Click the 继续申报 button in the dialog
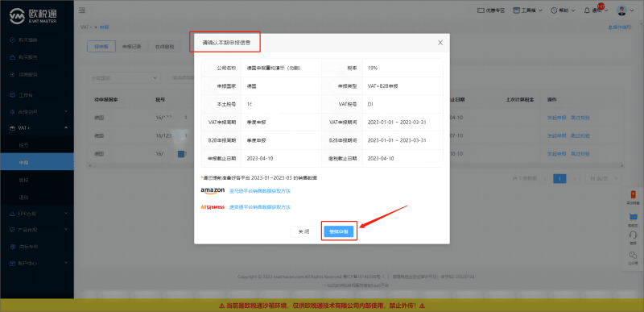Image resolution: width=644 pixels, height=312 pixels. point(338,232)
